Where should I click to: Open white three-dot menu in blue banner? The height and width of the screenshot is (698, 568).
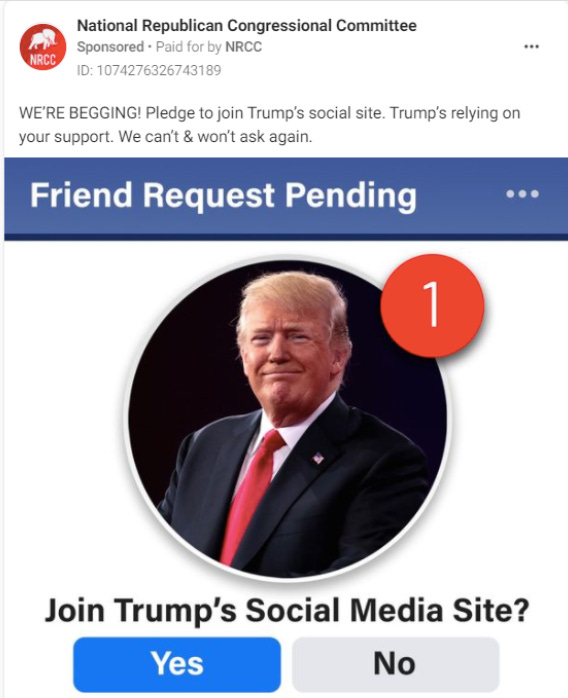pos(523,194)
